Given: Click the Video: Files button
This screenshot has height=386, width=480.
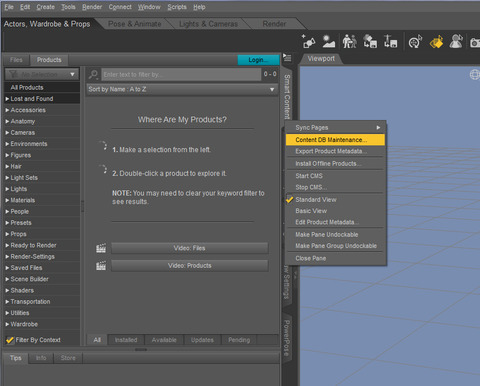Looking at the screenshot, I should click(189, 248).
